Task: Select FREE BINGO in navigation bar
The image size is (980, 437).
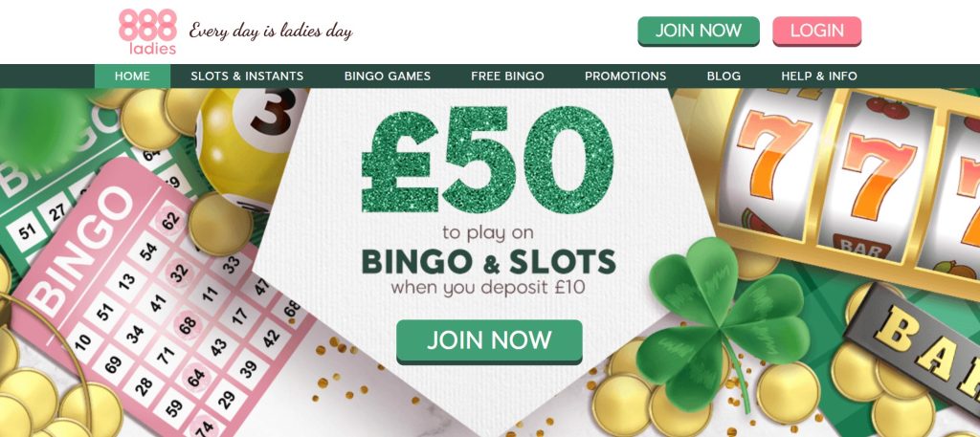Action: click(x=507, y=76)
